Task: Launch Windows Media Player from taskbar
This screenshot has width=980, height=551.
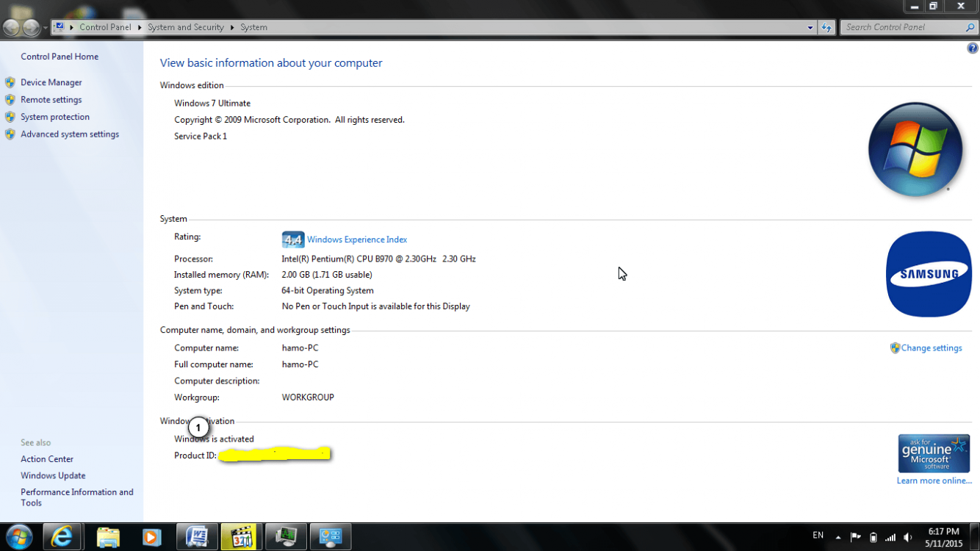Action: (151, 537)
